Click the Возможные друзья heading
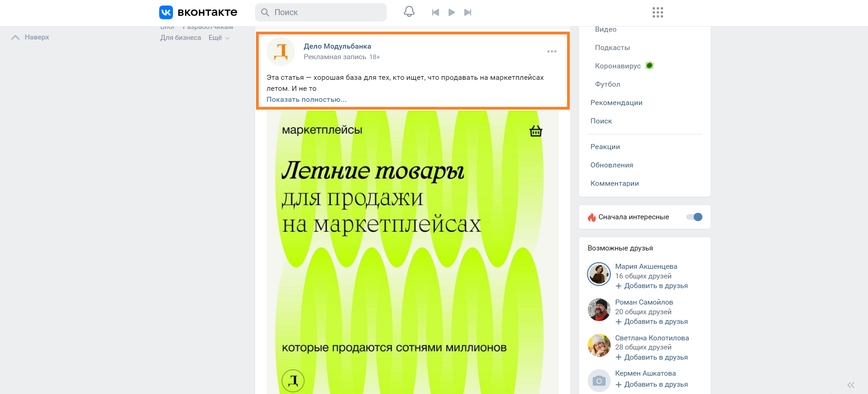This screenshot has width=868, height=394. click(620, 248)
